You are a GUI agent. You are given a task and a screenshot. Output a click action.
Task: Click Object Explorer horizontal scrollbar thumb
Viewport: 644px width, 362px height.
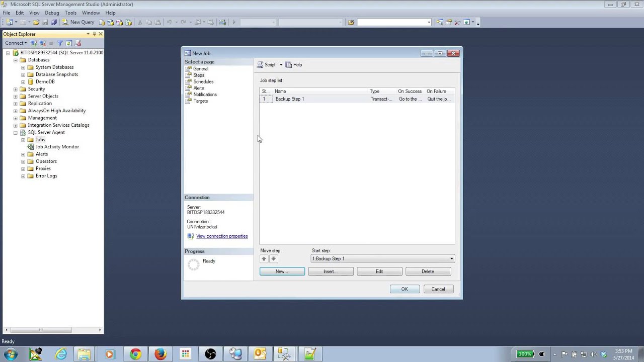(x=41, y=330)
